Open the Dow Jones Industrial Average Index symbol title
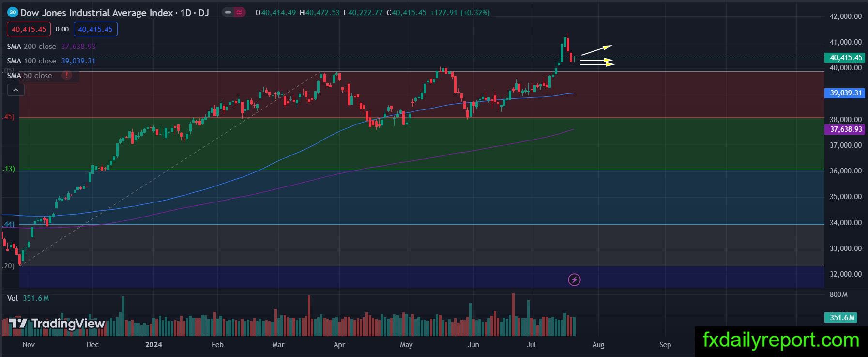The image size is (868, 357). point(115,13)
